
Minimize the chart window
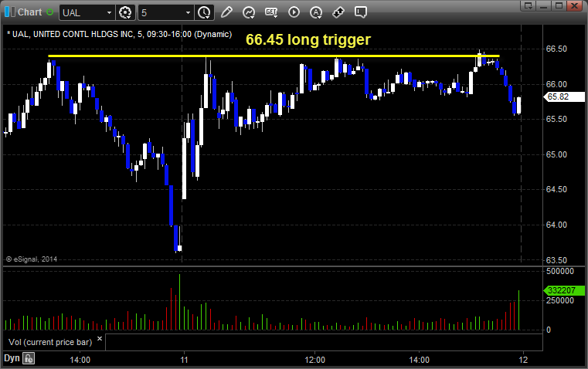544,5
